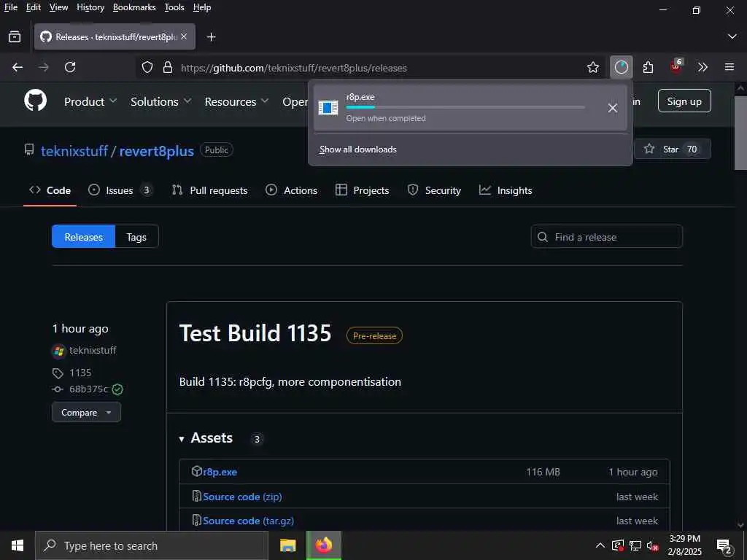Click the downloads progress toolbar icon
Viewport: 747px width, 560px height.
coord(622,68)
